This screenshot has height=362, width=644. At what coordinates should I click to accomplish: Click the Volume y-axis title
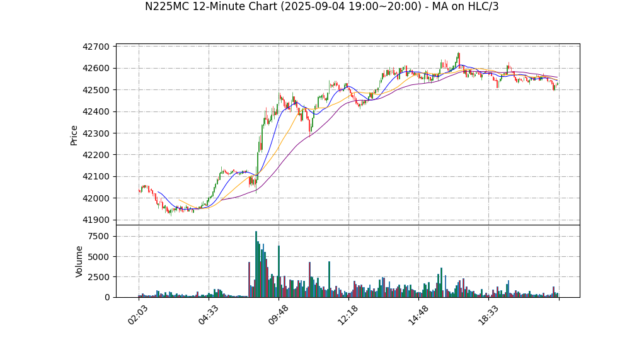click(79, 262)
